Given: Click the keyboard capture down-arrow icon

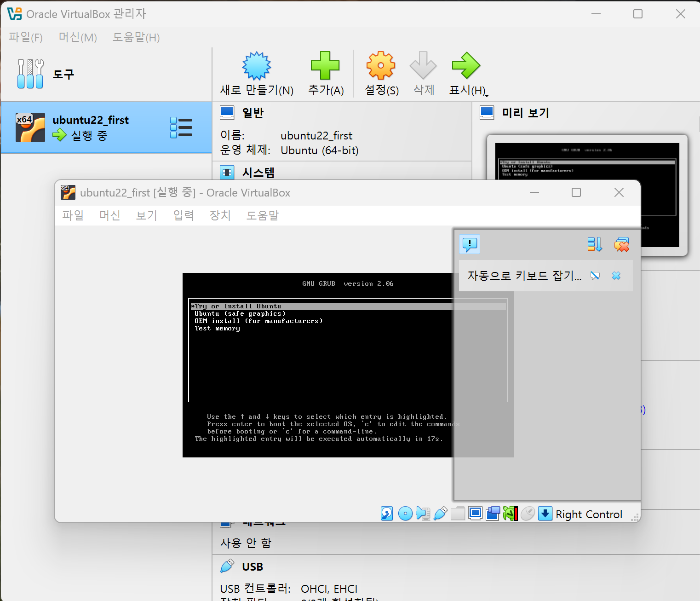Looking at the screenshot, I should coord(545,514).
